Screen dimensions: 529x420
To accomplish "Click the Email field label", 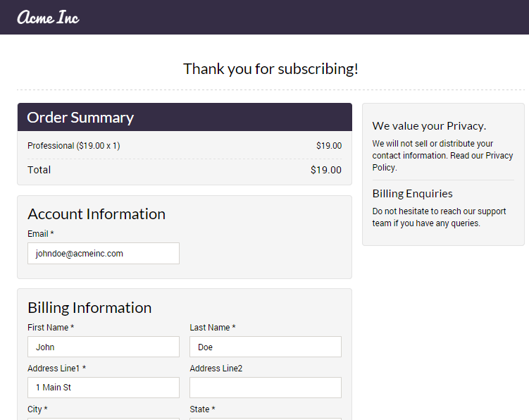I will (41, 234).
